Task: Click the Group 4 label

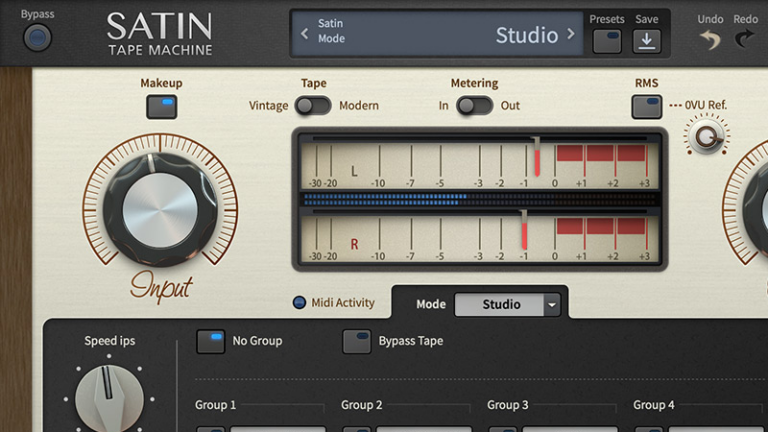Action: (x=654, y=405)
